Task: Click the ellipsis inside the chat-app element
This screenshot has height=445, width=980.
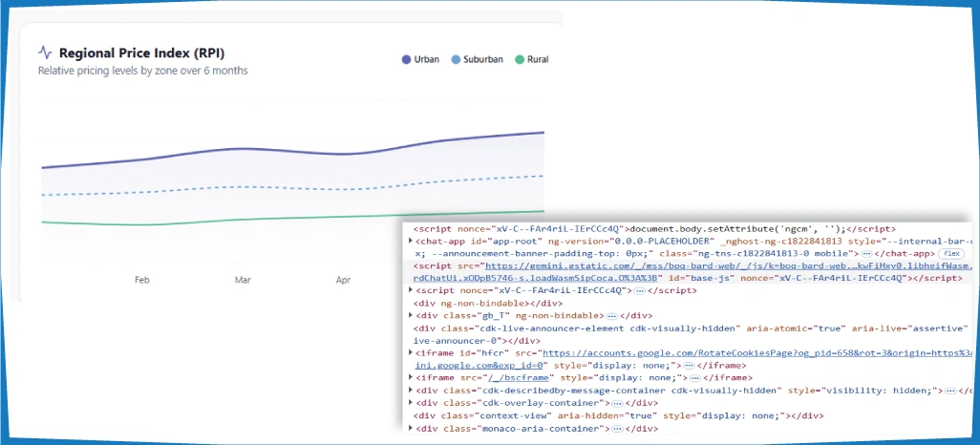Action: [865, 254]
